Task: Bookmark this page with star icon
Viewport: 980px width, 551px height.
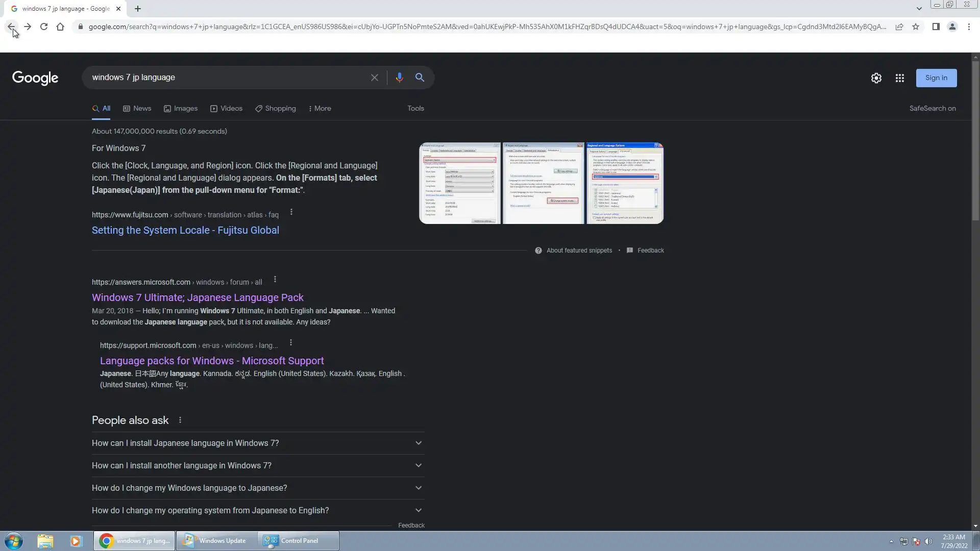Action: 916,27
